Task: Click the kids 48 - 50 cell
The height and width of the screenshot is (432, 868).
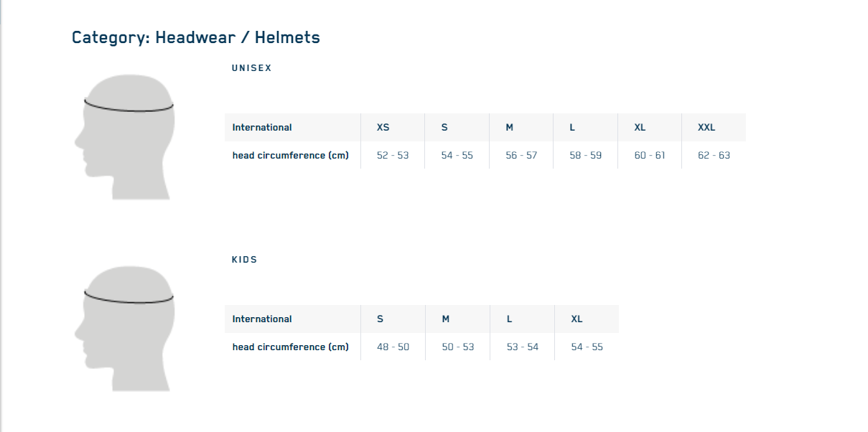Action: 393,347
